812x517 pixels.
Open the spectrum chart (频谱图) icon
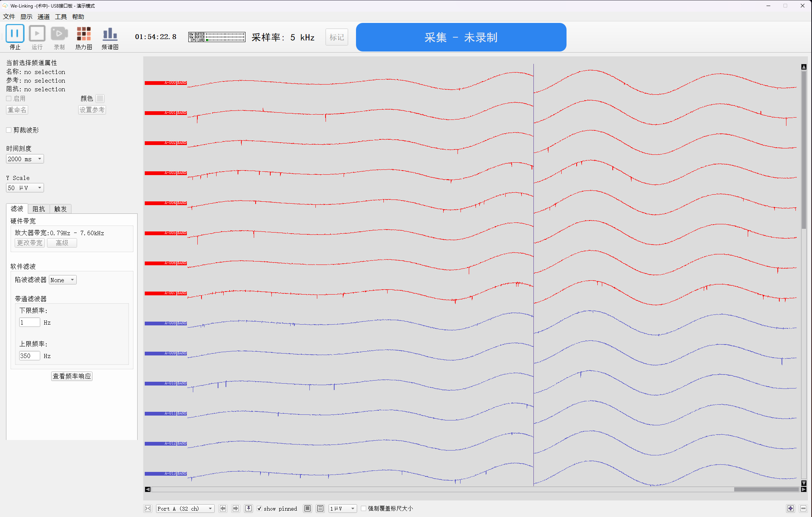(110, 34)
